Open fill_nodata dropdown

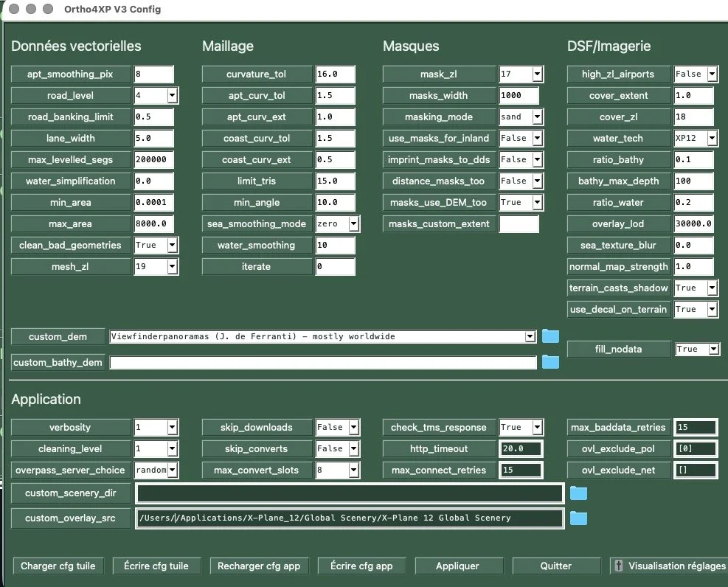pos(714,349)
